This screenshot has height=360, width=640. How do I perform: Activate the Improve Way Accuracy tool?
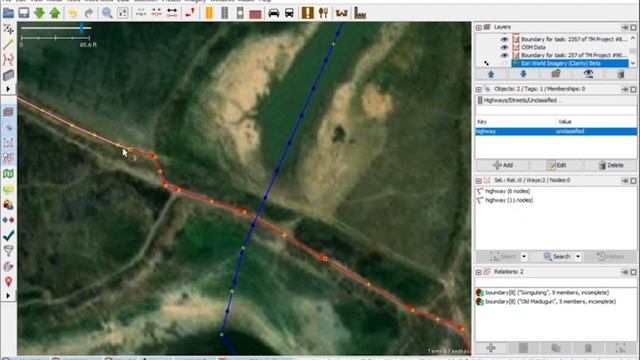coord(8,60)
